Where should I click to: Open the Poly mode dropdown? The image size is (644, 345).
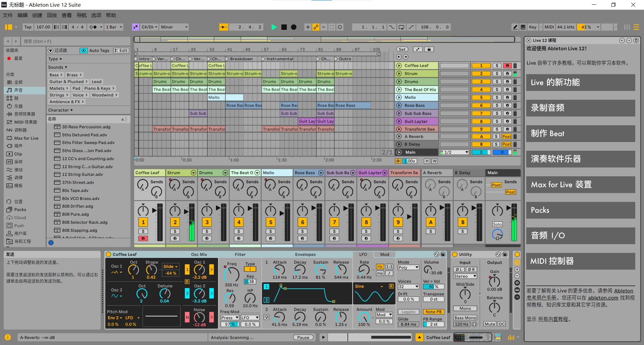[x=408, y=268]
